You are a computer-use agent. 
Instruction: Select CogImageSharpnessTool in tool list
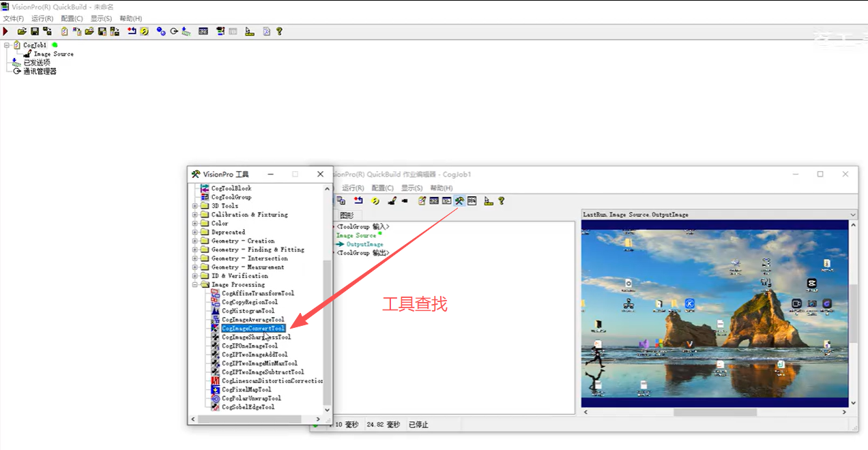coord(256,337)
